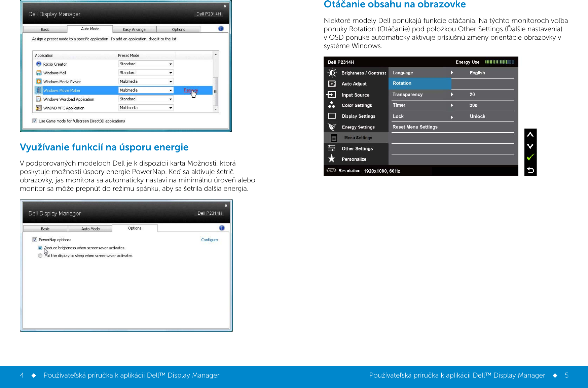Expand the Transparency submenu arrow
Screen dimensions: 588x388
pyautogui.click(x=452, y=95)
